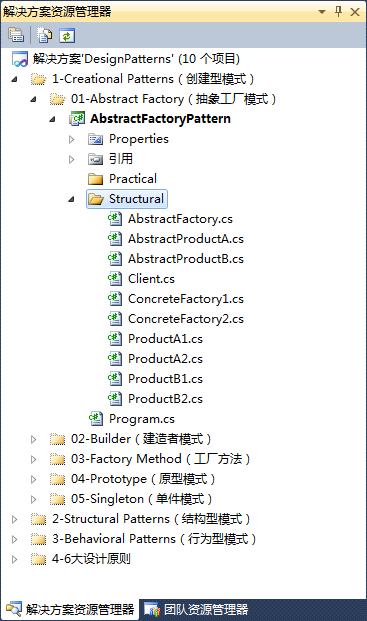Click the Refresh toolbar icon

point(67,36)
